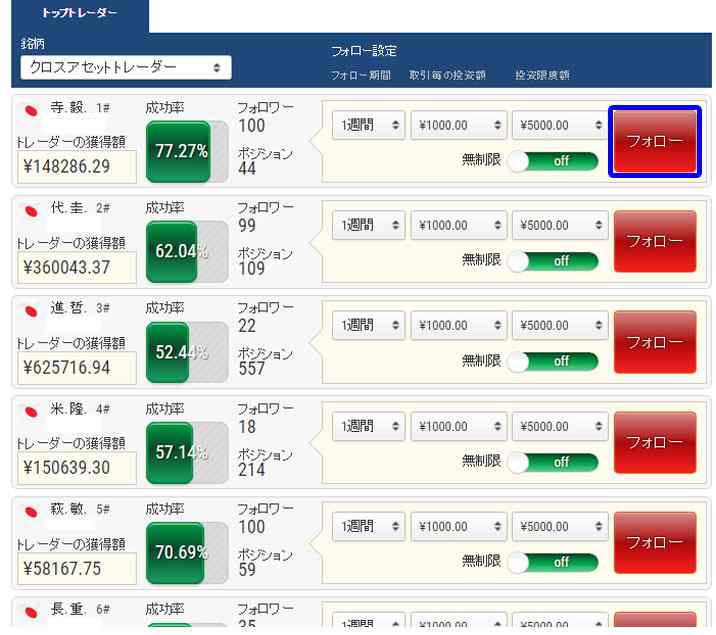Viewport: 716px width, 635px height.
Task: Open the ¥1000.00 amount dropdown for trader 2#
Action: 459,225
